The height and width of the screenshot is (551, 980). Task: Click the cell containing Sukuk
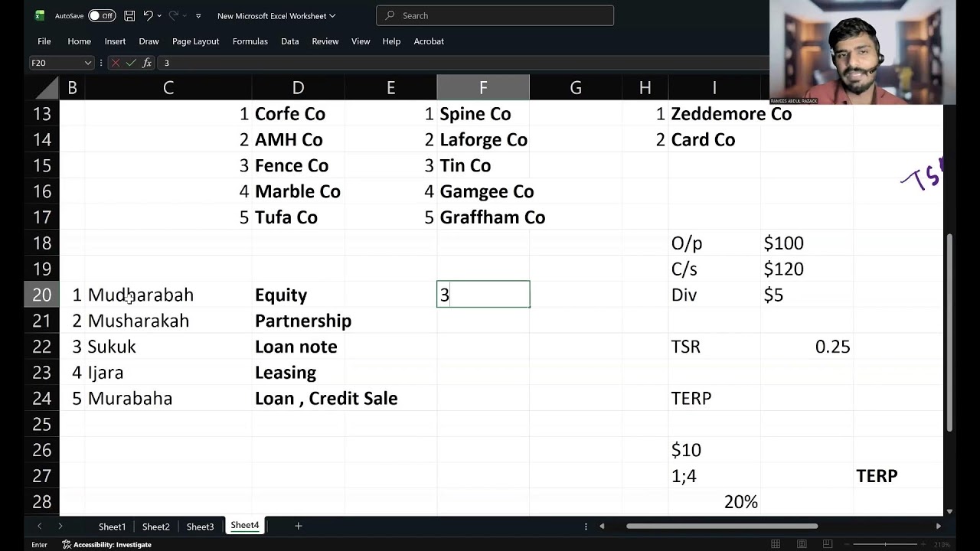(168, 347)
